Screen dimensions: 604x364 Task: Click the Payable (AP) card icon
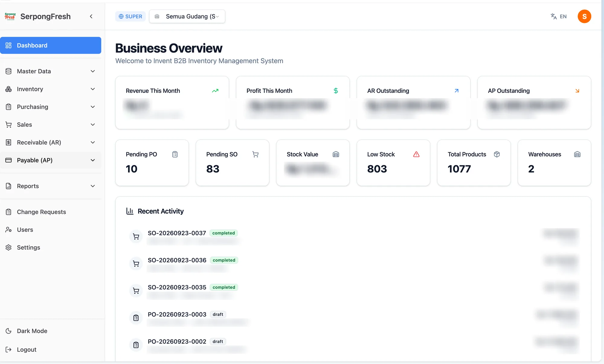point(8,160)
